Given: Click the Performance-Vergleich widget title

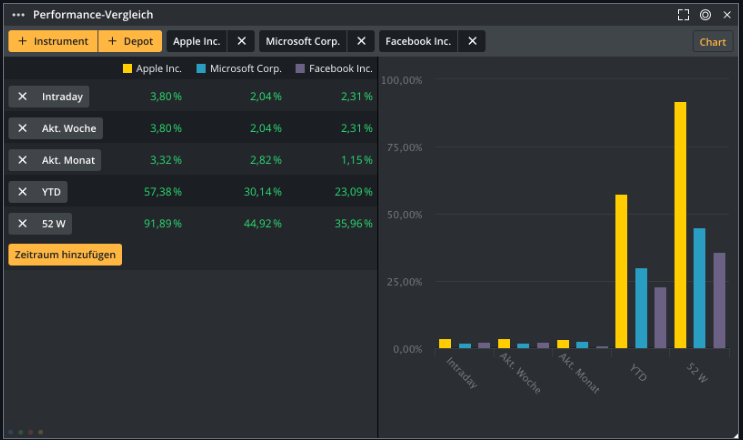Looking at the screenshot, I should point(93,15).
